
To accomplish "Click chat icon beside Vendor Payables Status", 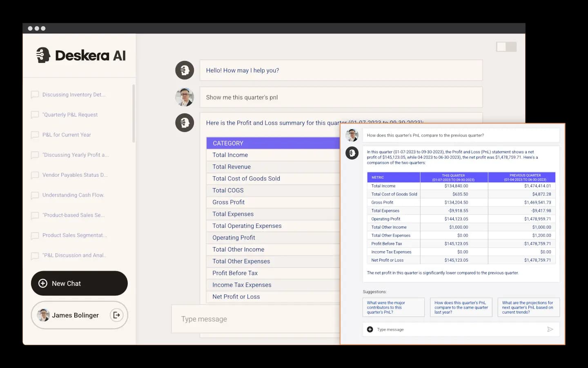I will [35, 175].
